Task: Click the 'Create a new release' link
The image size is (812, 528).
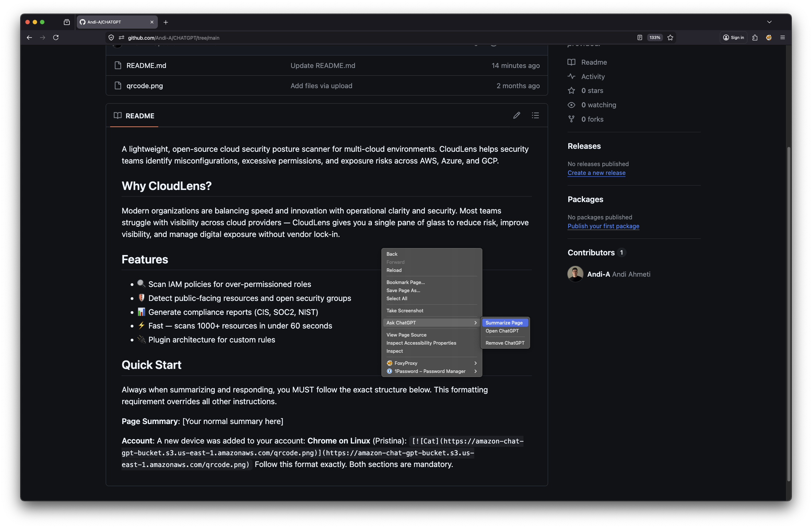Action: click(597, 173)
